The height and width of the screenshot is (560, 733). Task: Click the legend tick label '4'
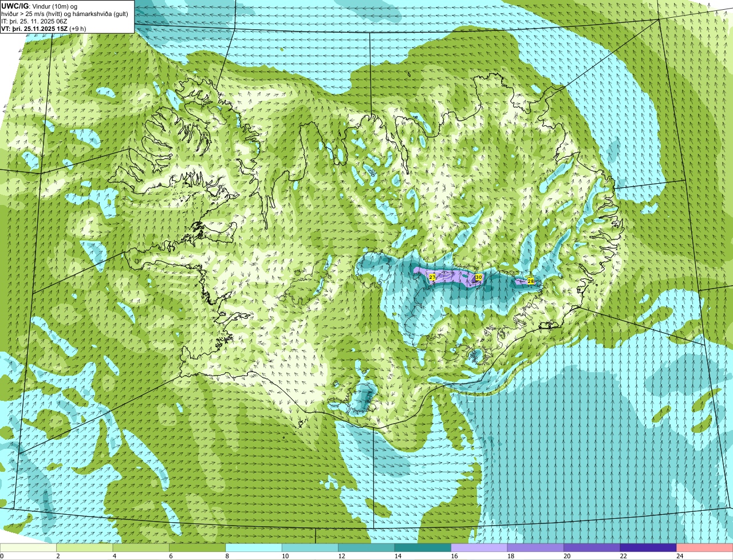click(x=115, y=555)
